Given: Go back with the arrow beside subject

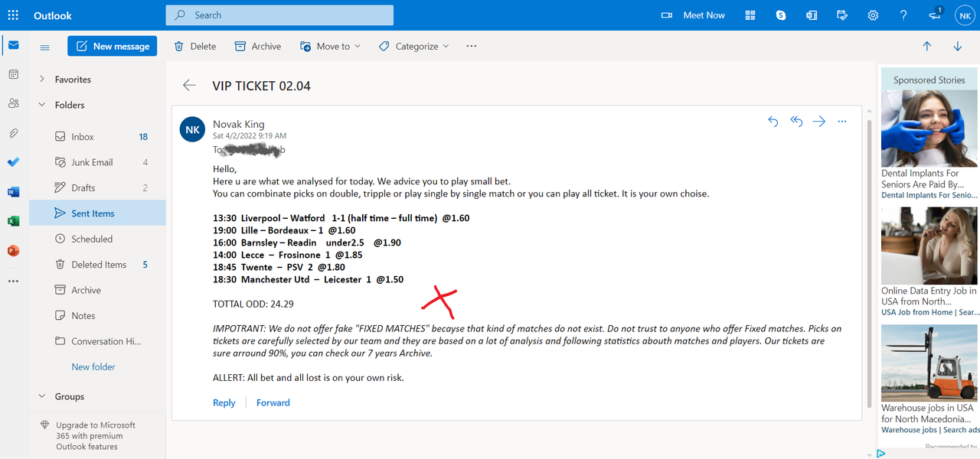Looking at the screenshot, I should [189, 86].
